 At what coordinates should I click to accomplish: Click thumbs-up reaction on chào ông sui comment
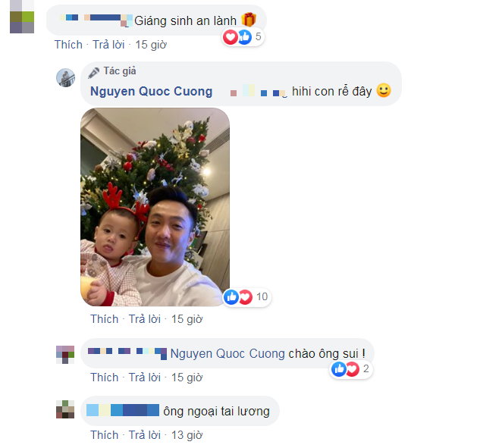[338, 369]
